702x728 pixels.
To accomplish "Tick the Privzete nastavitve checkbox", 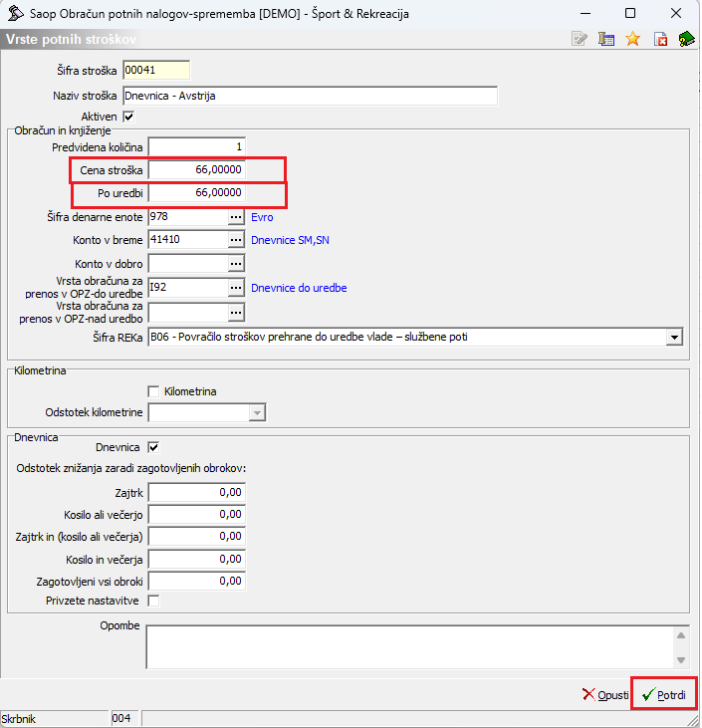I will click(153, 601).
